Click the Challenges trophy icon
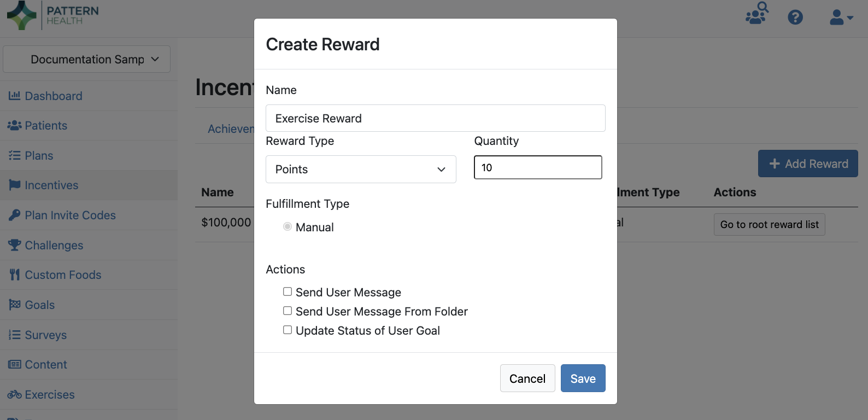 click(x=14, y=245)
